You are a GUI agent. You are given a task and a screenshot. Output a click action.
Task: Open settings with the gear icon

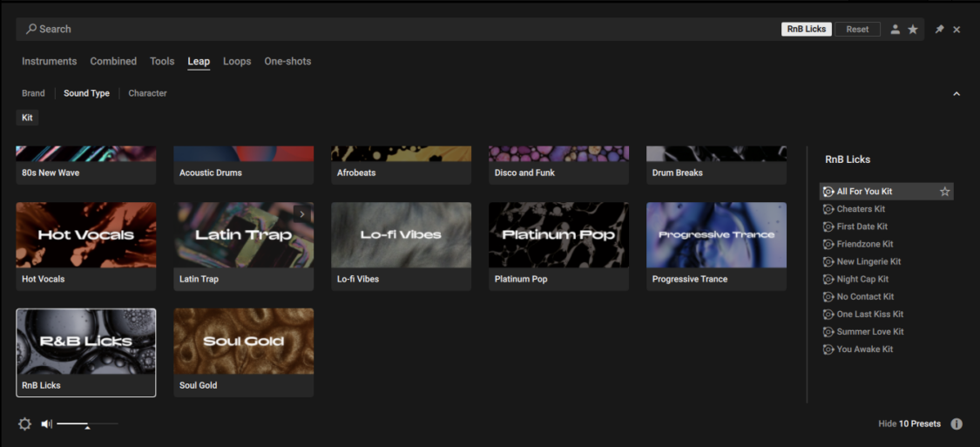[x=24, y=424]
